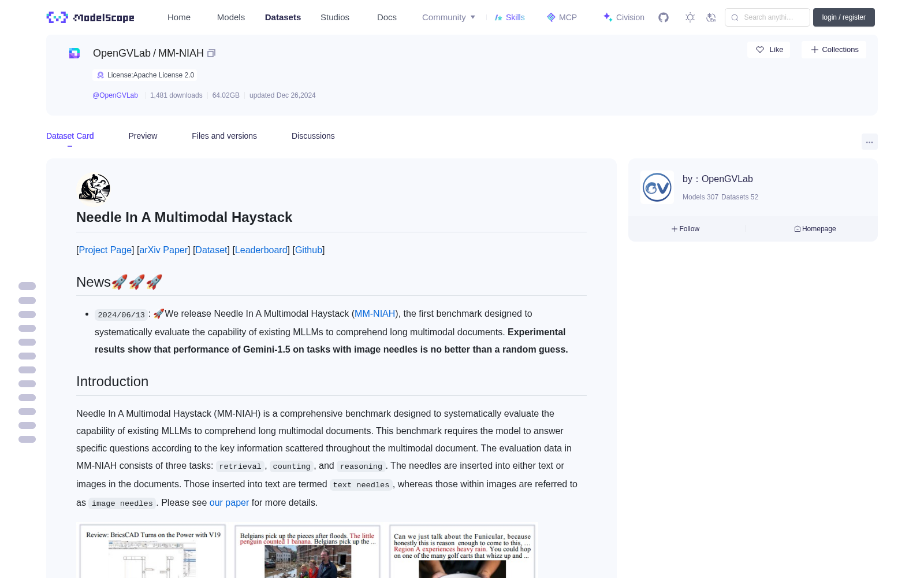Click the 'image needles' code tag
This screenshot has height=578, width=924.
tap(122, 503)
